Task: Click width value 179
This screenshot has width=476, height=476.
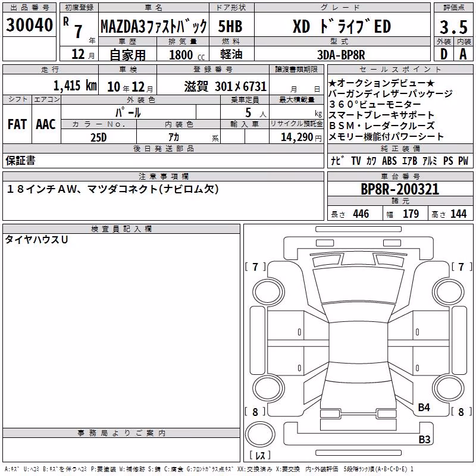Action: point(411,214)
